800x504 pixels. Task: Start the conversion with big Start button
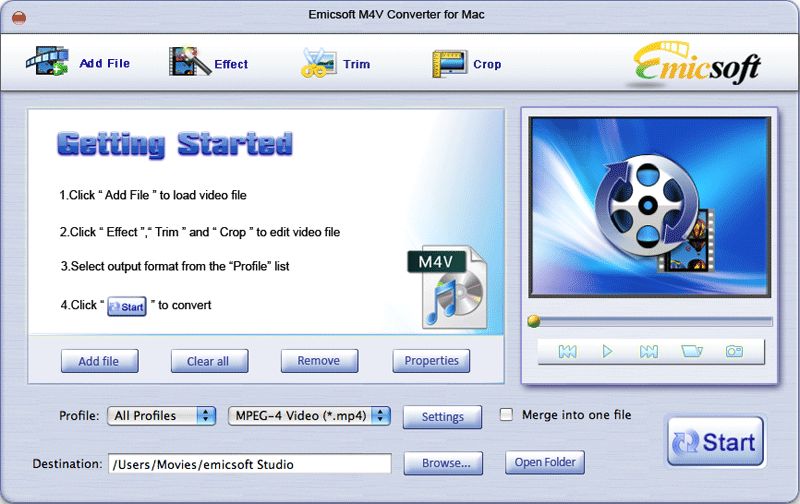(715, 442)
